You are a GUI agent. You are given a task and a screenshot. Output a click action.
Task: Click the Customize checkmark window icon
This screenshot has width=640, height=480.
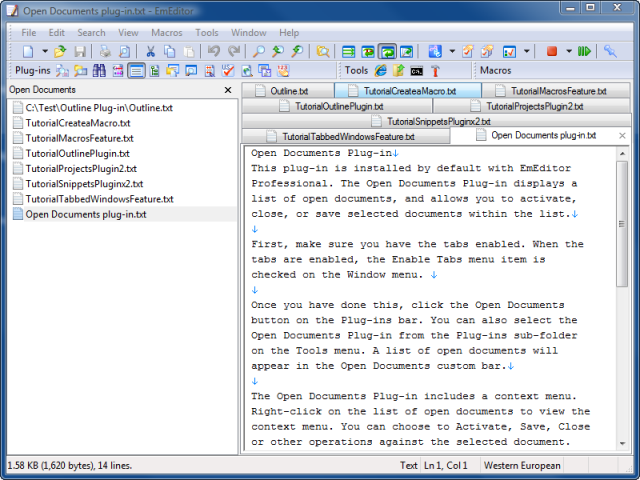pyautogui.click(x=509, y=51)
